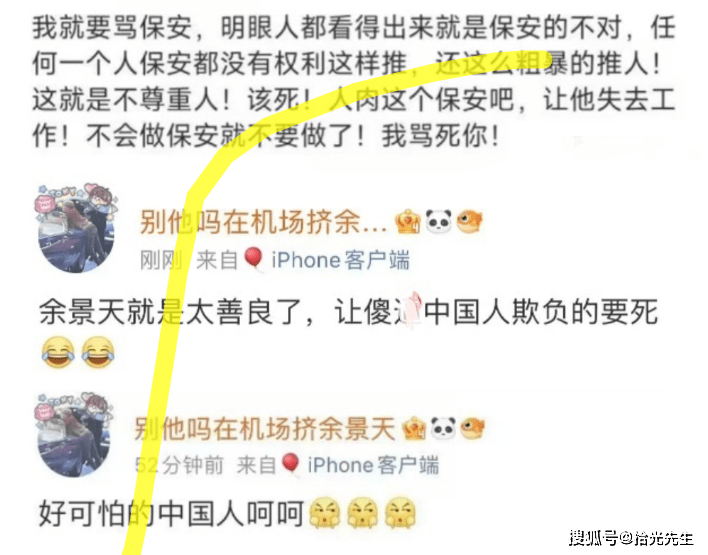
Task: Click the red balloon icon in the 刚刚 post
Action: point(254,259)
